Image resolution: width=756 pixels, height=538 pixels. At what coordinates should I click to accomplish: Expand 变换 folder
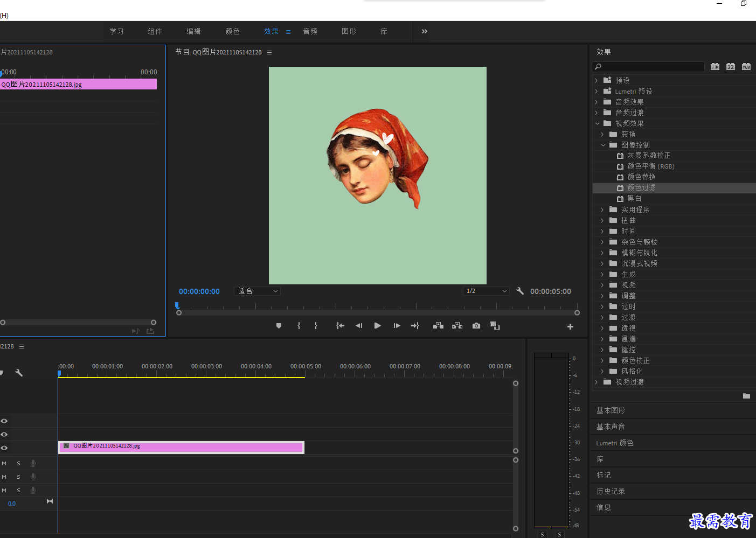[x=602, y=134]
